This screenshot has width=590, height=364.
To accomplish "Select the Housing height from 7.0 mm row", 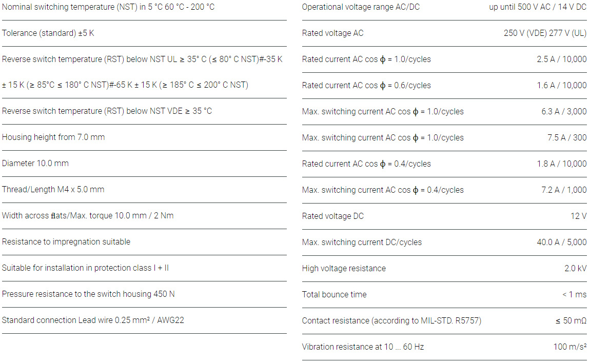I will pyautogui.click(x=53, y=137).
